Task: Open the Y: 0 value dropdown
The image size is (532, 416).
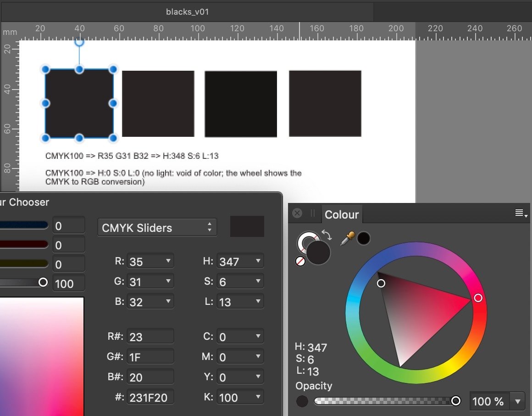Action: [x=258, y=377]
